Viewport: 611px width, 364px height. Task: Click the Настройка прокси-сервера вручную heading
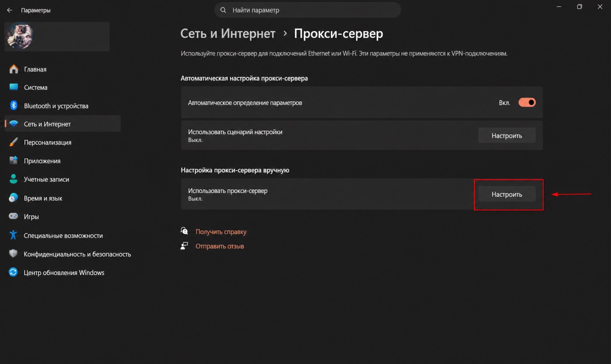(235, 170)
